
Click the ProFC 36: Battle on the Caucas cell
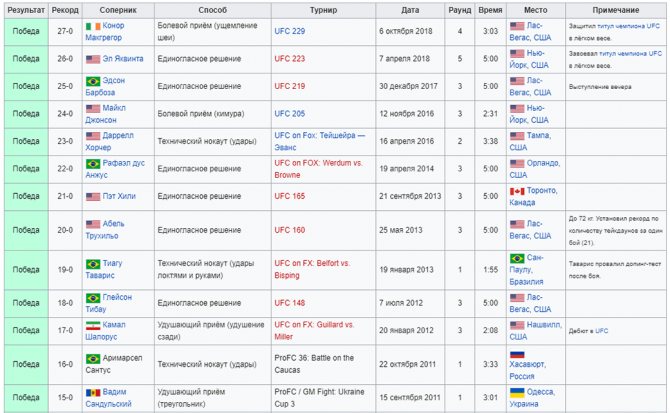pos(323,364)
